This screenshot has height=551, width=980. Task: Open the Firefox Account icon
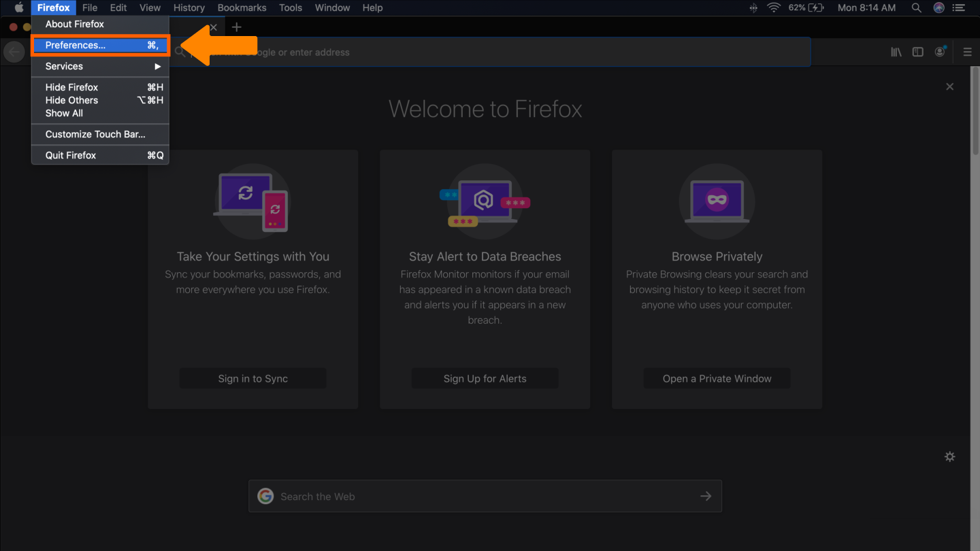[940, 52]
